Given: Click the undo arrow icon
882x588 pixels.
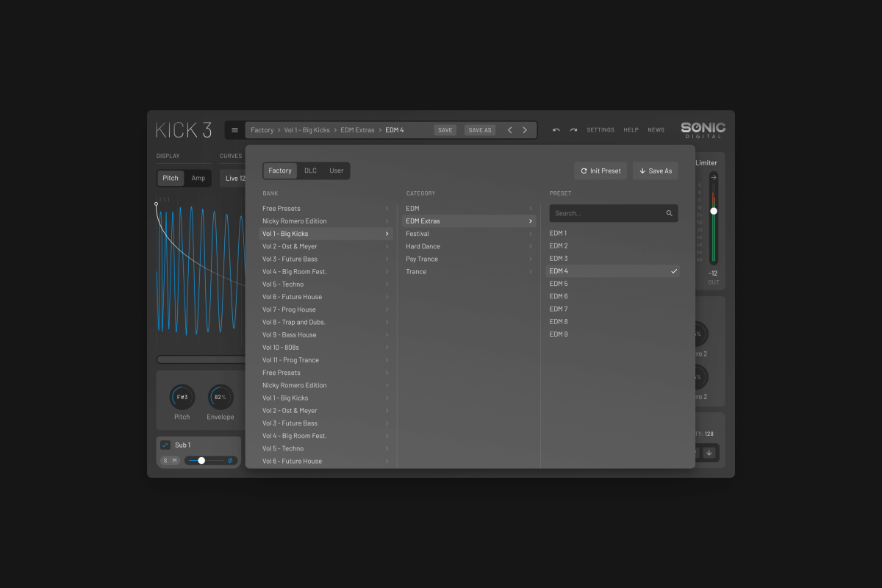Looking at the screenshot, I should (556, 130).
